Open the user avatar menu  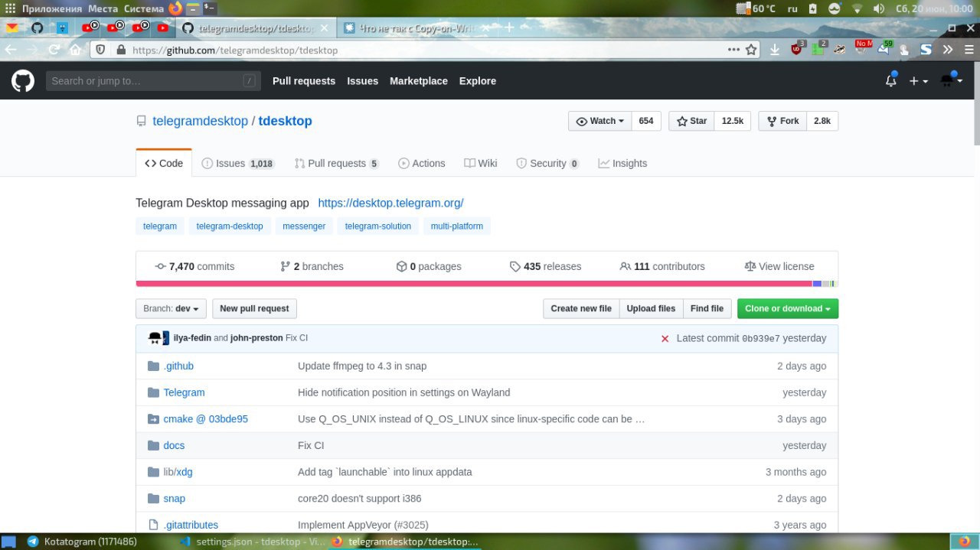click(951, 80)
